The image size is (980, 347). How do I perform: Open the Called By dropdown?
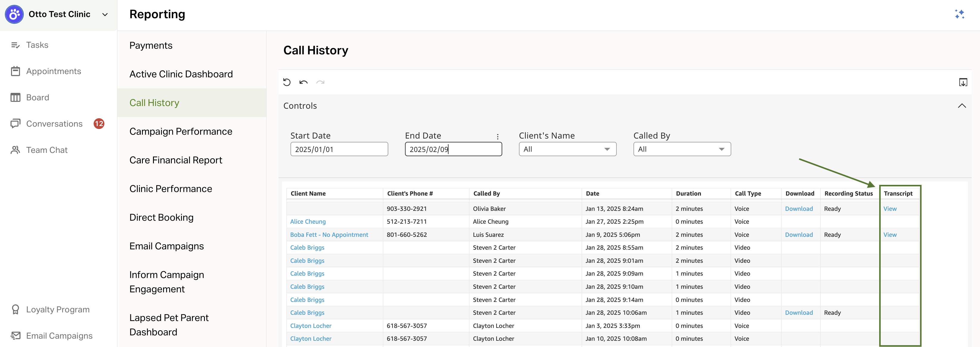point(682,149)
